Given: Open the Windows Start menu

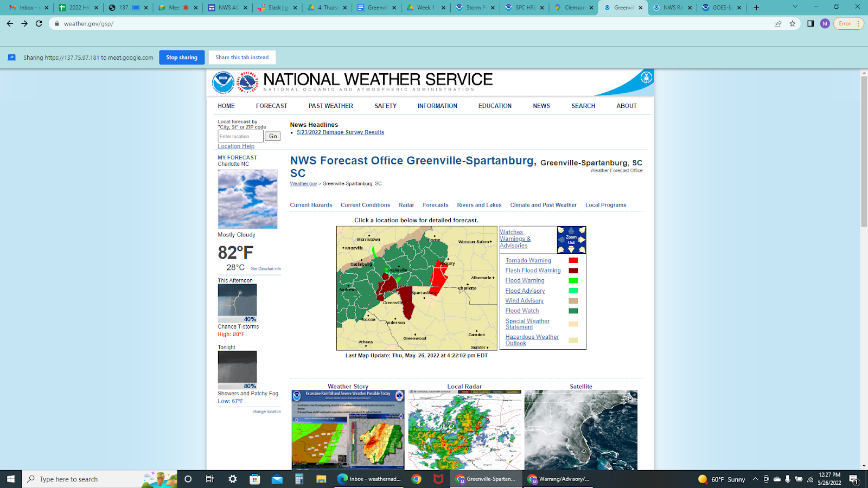Looking at the screenshot, I should (10, 479).
